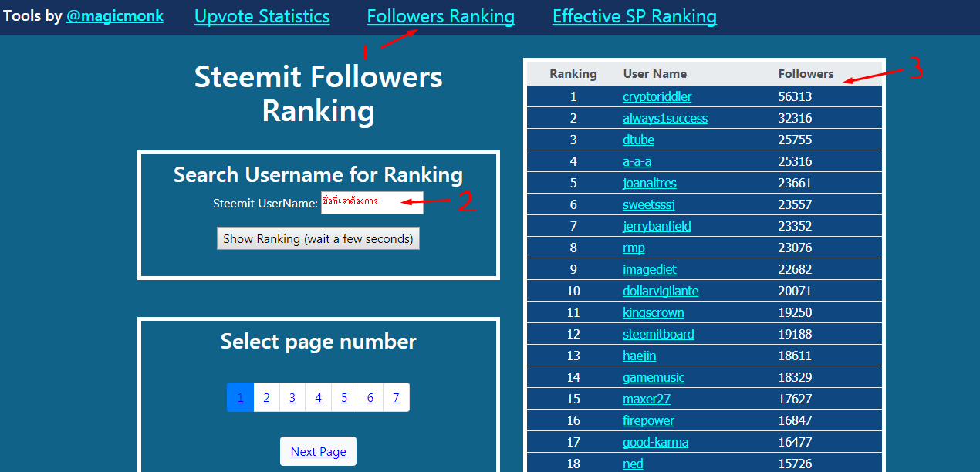
Task: Click follower count 16477
Action: (795, 442)
